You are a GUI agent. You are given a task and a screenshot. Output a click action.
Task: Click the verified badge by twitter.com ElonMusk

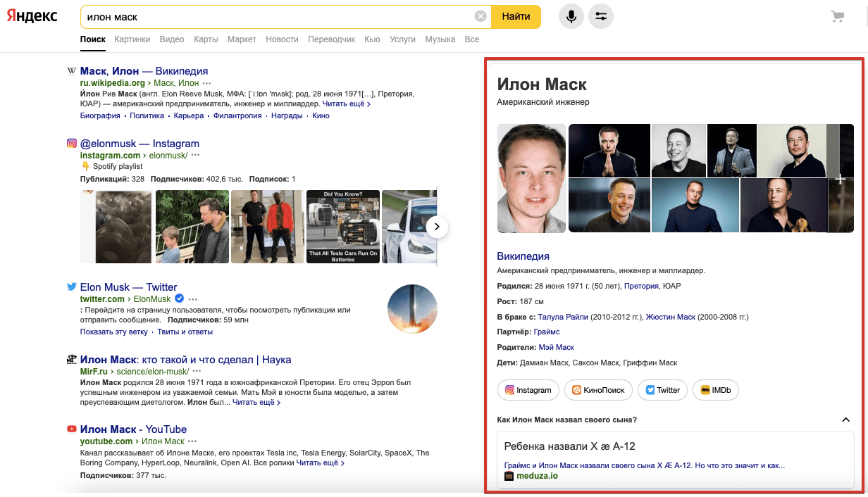coord(180,298)
